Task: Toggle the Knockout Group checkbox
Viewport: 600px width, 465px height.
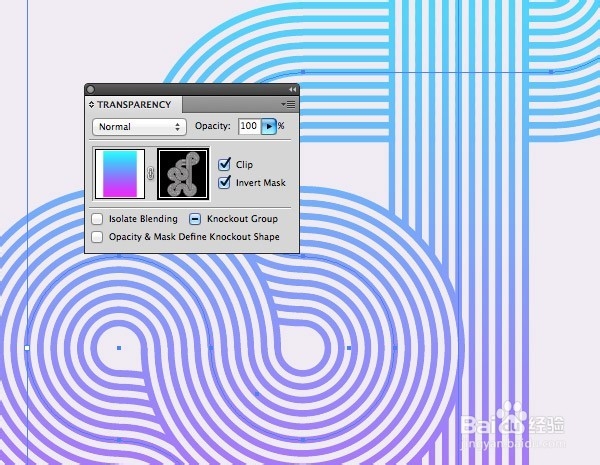Action: point(195,219)
